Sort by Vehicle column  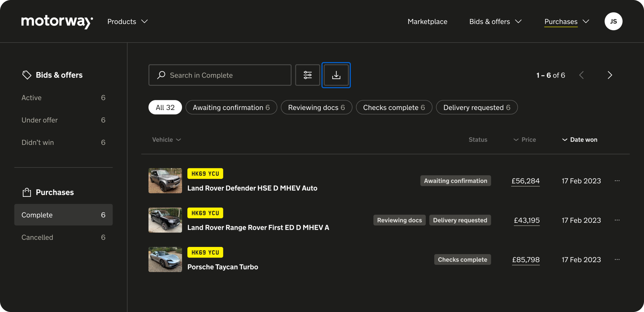coord(166,140)
